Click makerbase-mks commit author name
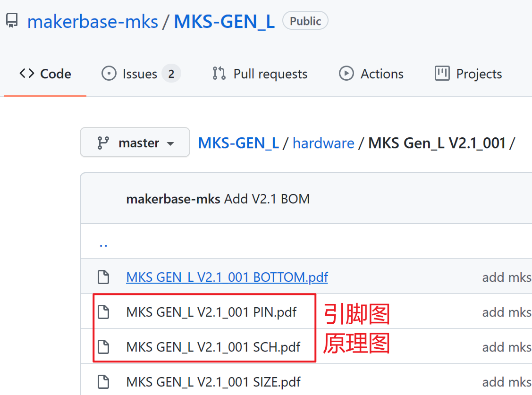The height and width of the screenshot is (395, 532). click(x=173, y=199)
